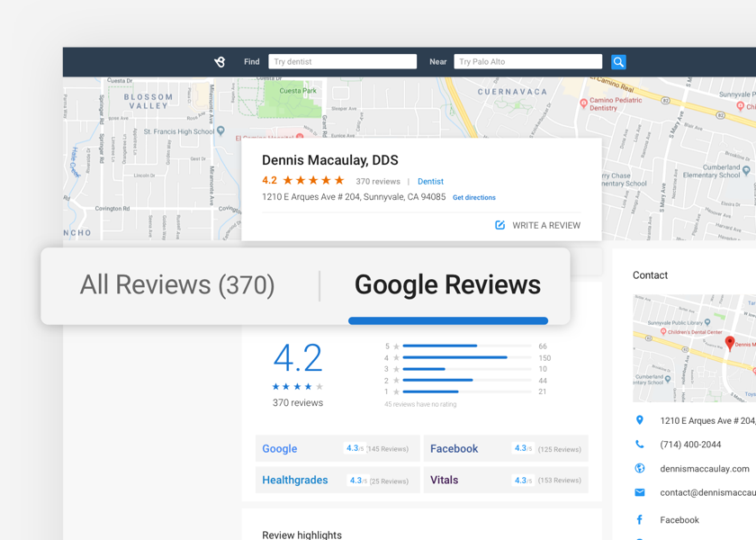
Task: Open the Google review source with 145 reviews
Action: tap(279, 448)
